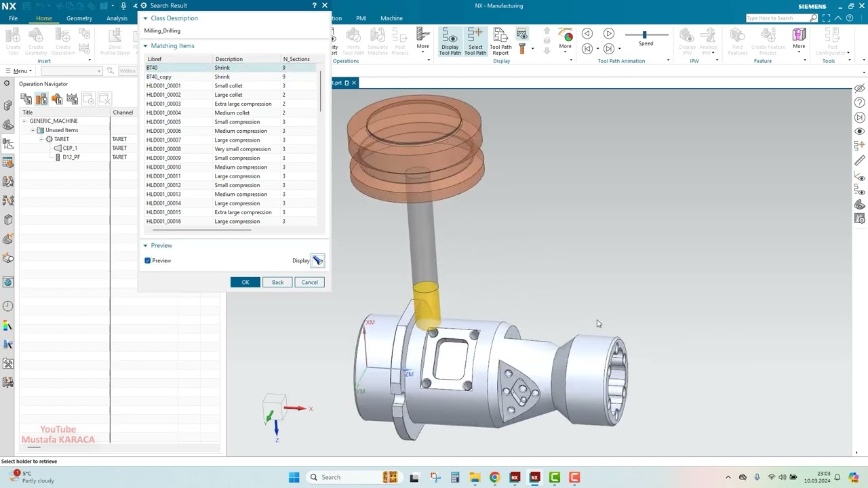The image size is (868, 488).
Task: Click the Type Here to Search field
Action: [x=778, y=18]
